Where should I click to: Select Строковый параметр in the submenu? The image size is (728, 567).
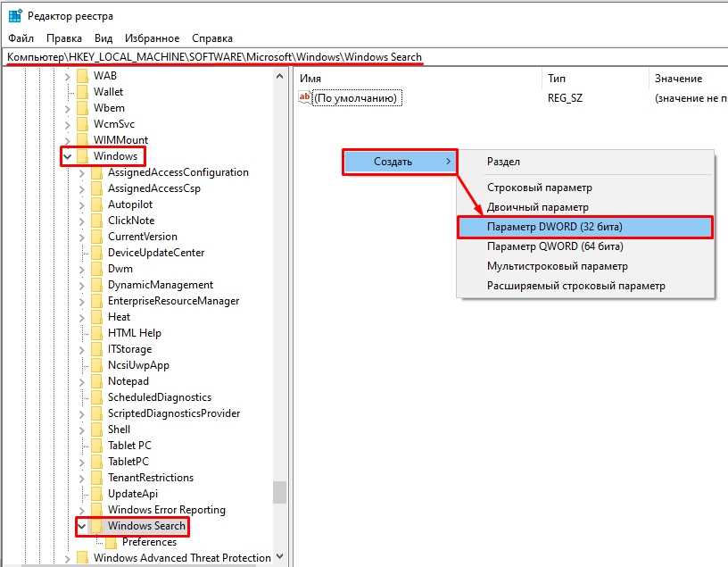(540, 188)
